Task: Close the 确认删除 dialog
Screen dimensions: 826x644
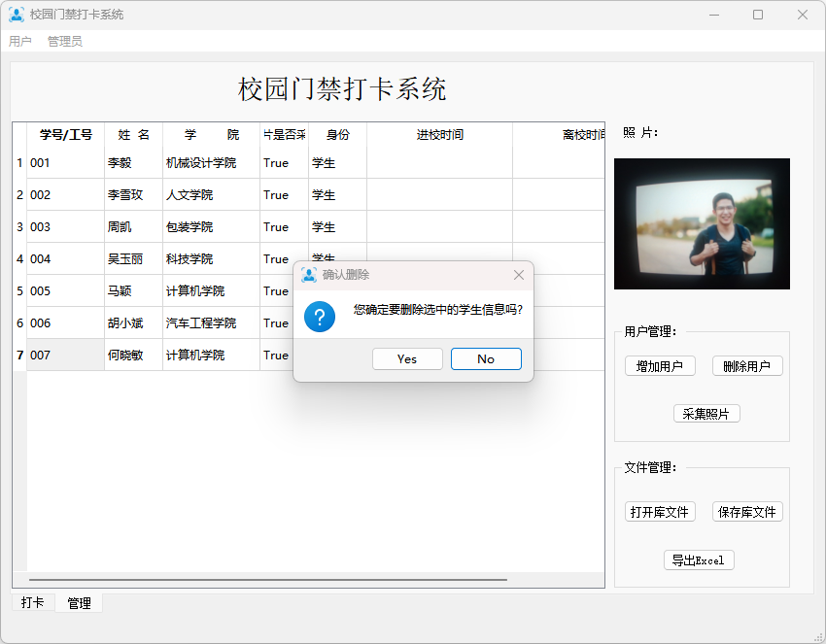Action: tap(518, 275)
